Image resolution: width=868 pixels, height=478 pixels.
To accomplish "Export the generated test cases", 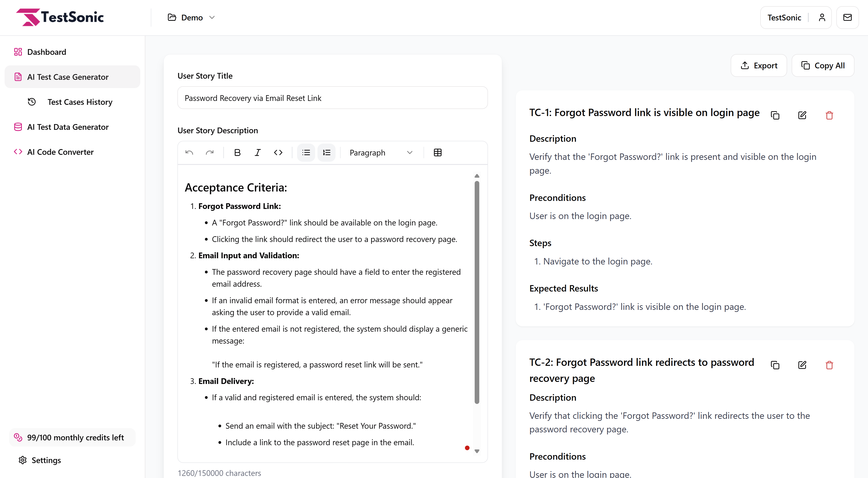I will pos(758,65).
